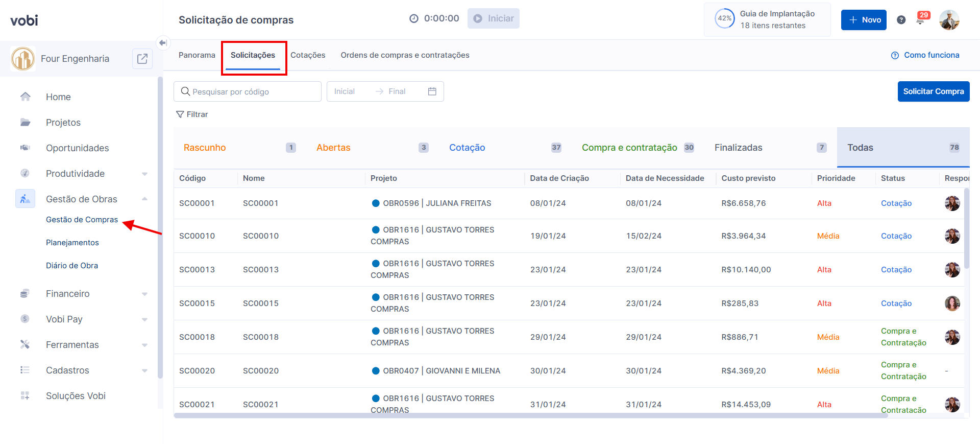
Task: Click the user profile avatar
Action: 949,20
